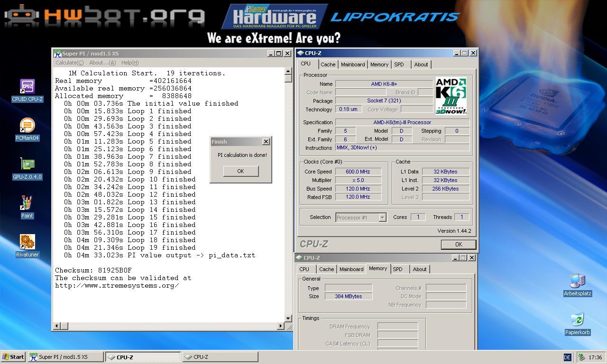The width and height of the screenshot is (607, 364).
Task: Open the Processor #1 selection dropdown
Action: coord(361,218)
